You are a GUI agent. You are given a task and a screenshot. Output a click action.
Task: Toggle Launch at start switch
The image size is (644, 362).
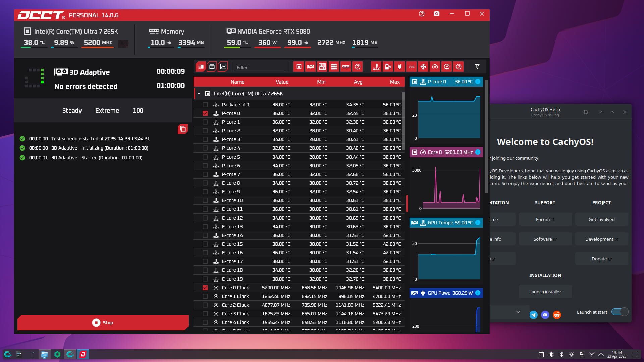(x=620, y=312)
